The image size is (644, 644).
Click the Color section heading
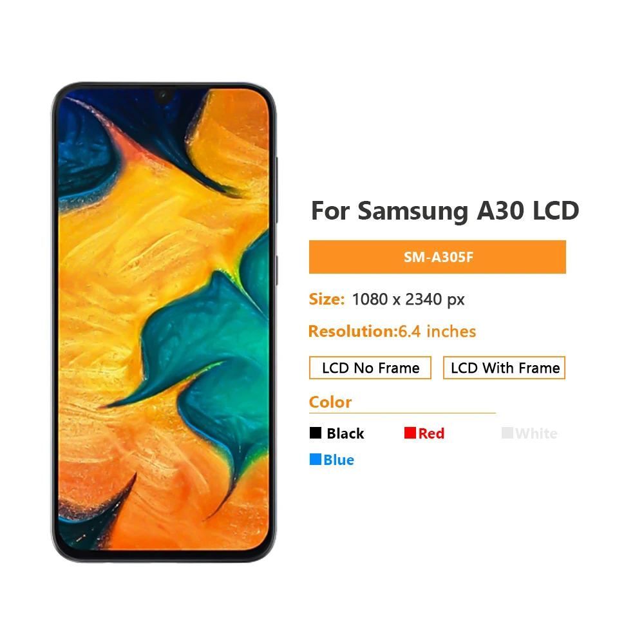(x=330, y=402)
